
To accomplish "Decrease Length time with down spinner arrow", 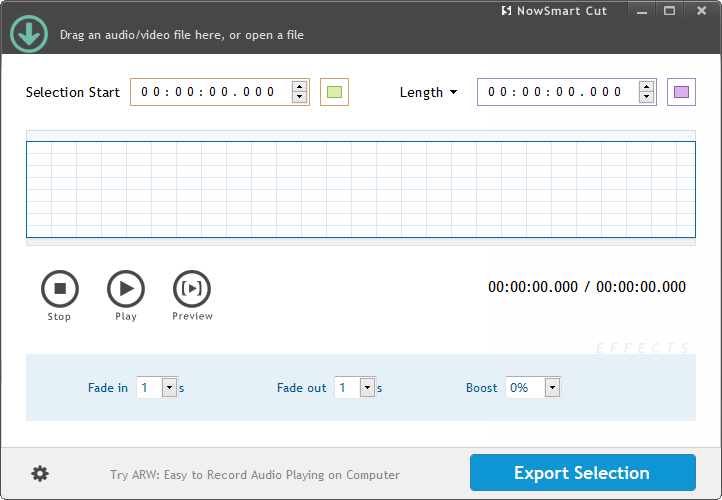I will pyautogui.click(x=646, y=97).
